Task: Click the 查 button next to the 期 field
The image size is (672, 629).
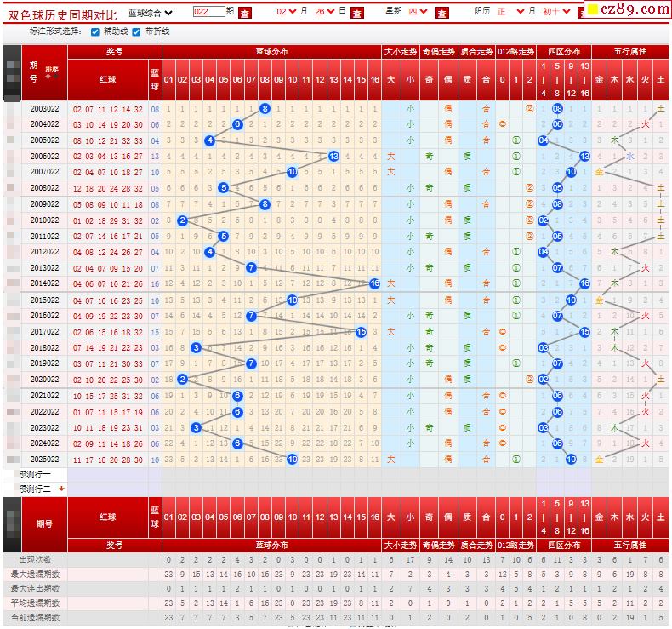Action: coord(245,13)
